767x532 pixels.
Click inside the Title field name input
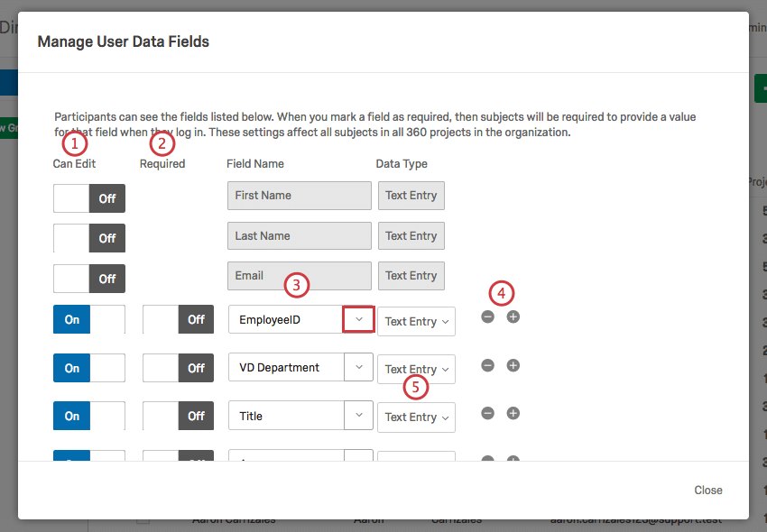pyautogui.click(x=289, y=416)
